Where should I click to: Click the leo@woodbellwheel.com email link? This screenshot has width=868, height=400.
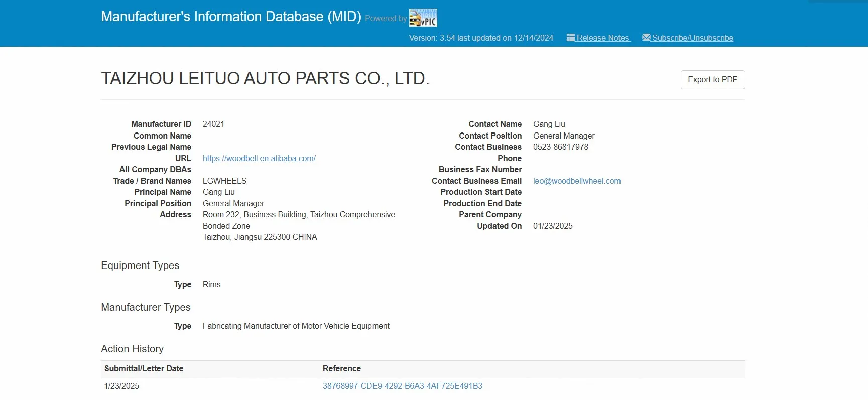point(576,181)
